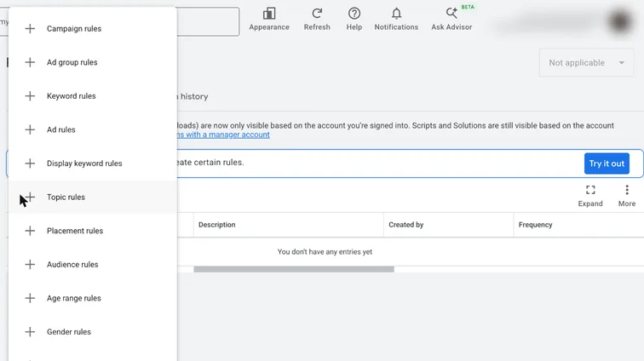Select Display keyword rules entry

point(93,163)
